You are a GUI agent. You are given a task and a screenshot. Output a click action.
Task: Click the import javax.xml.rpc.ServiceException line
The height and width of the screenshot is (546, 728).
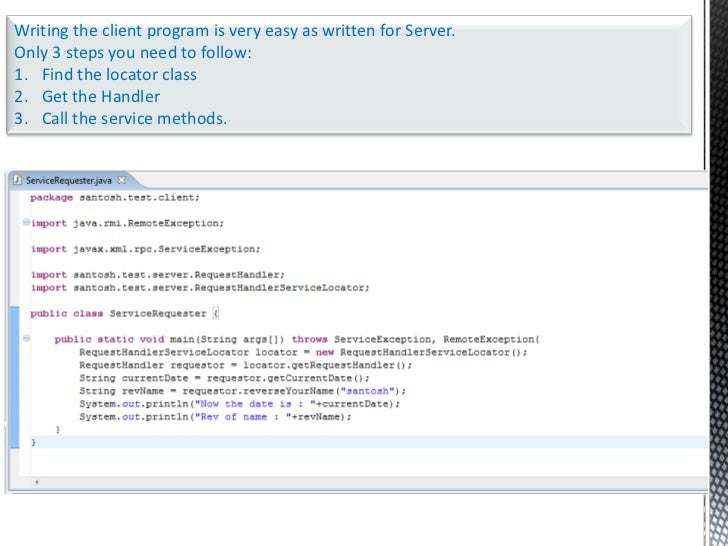(x=145, y=249)
